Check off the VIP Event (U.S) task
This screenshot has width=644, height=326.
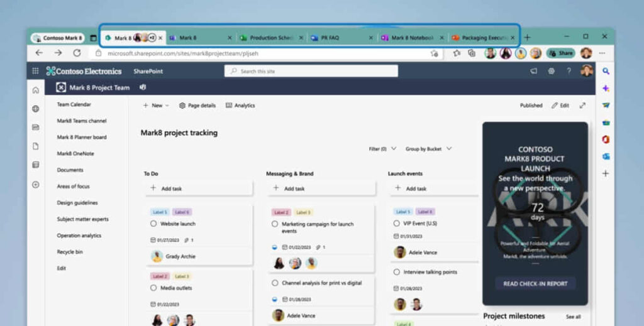coord(397,223)
